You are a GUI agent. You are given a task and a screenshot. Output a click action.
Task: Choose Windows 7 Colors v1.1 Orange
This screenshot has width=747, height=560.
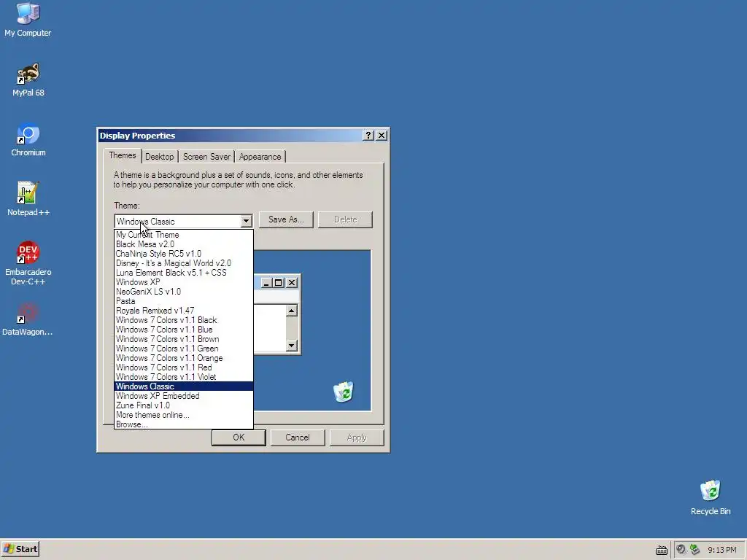[184, 358]
